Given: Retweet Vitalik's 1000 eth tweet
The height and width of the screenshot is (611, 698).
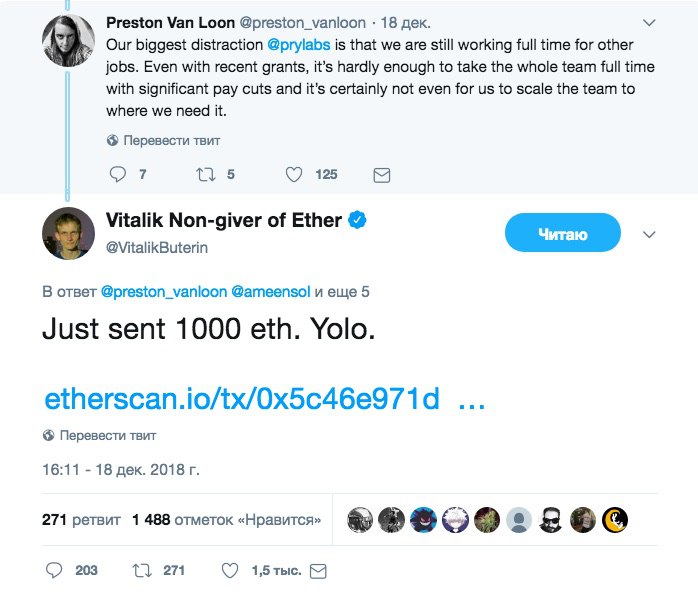Looking at the screenshot, I should click(142, 570).
